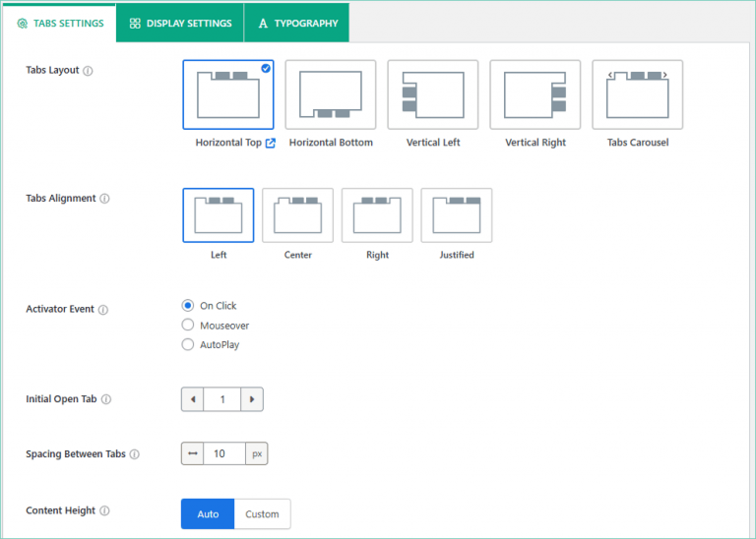Click the Horizontal Bottom label text
The width and height of the screenshot is (756, 539).
click(x=331, y=143)
